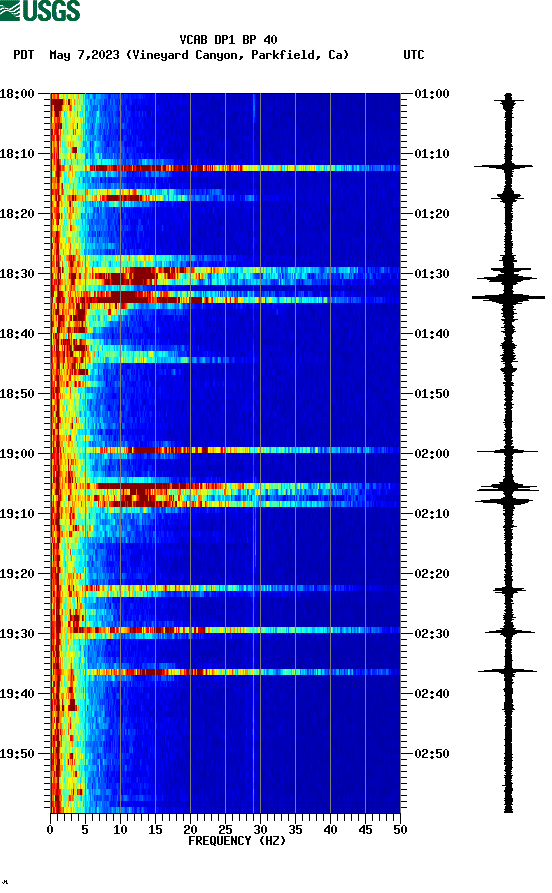The width and height of the screenshot is (552, 893).
Task: Click the '02:10' UTC time label
Action: (x=432, y=514)
